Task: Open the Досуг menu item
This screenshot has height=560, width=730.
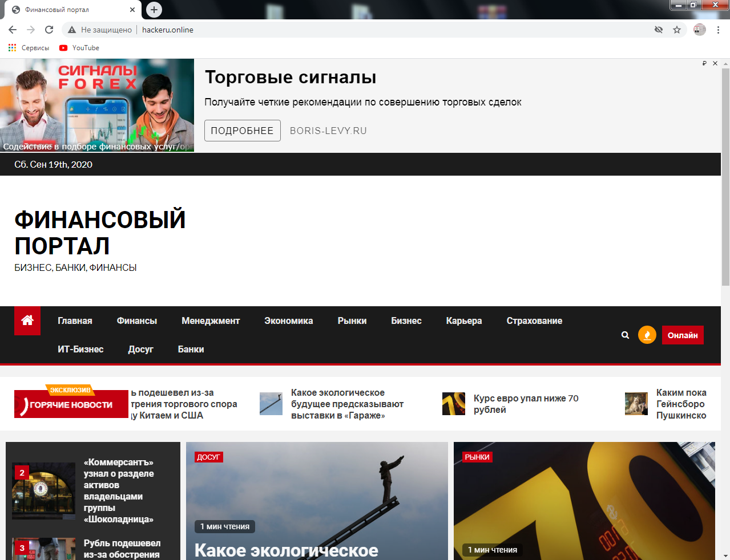Action: (141, 350)
